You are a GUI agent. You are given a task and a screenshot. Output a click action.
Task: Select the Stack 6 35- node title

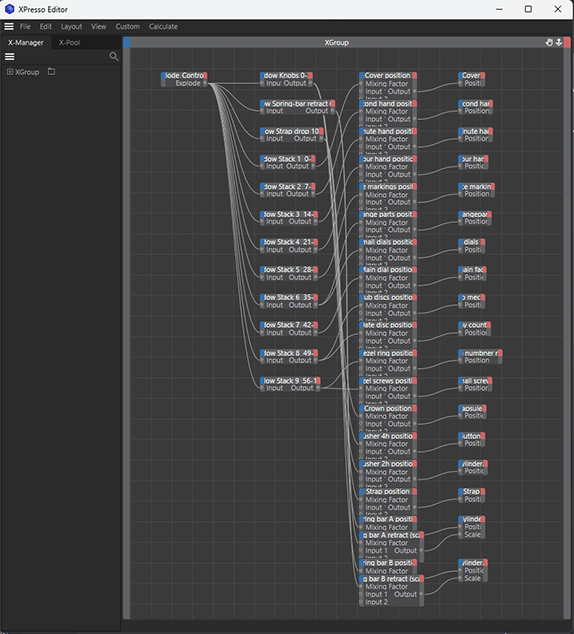pos(289,297)
